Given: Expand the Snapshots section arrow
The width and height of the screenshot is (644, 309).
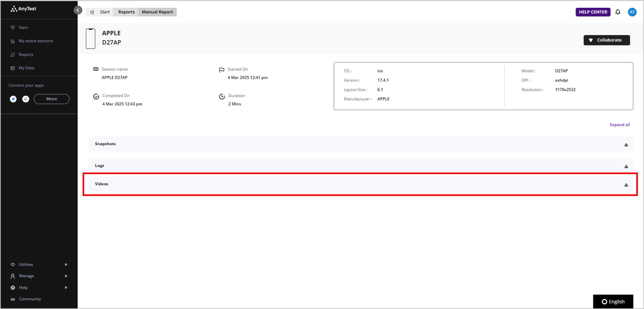Looking at the screenshot, I should point(626,145).
